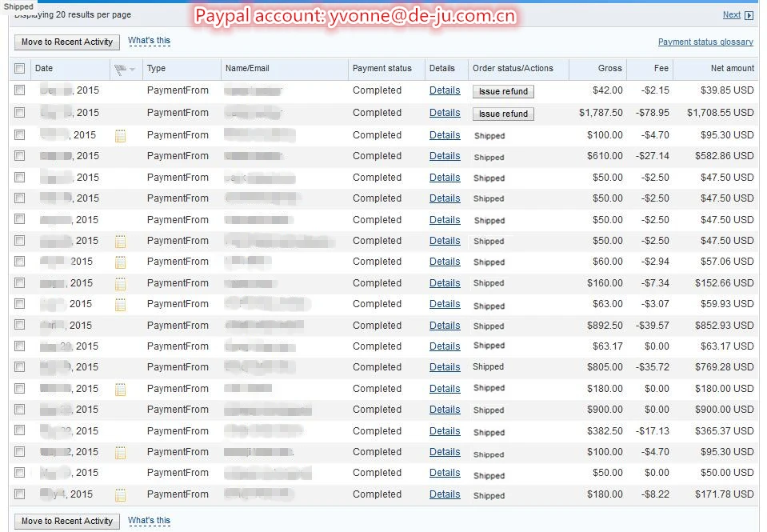Click the -$78.95 fee value
Image resolution: width=767 pixels, height=532 pixels.
click(652, 113)
